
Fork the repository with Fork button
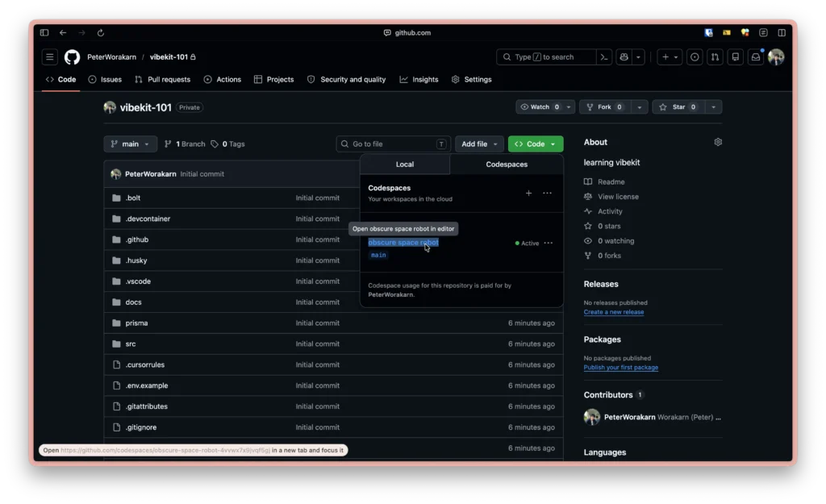coord(605,107)
